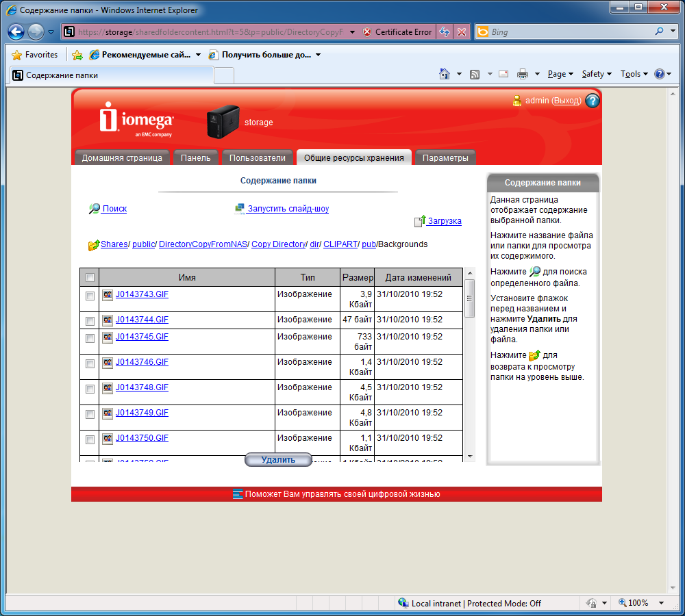Open the Safety menu
This screenshot has width=685, height=616.
coord(597,74)
